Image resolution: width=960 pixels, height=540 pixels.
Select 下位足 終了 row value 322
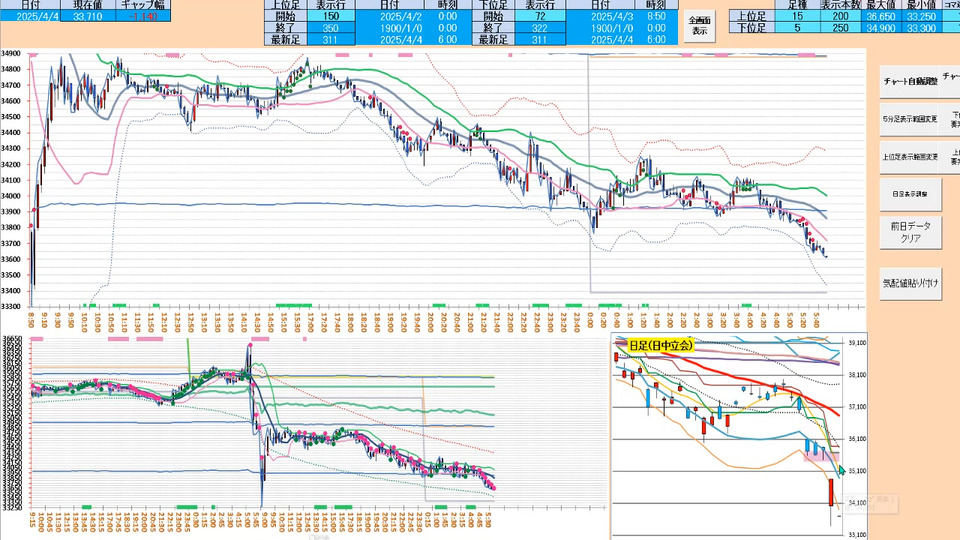point(539,28)
